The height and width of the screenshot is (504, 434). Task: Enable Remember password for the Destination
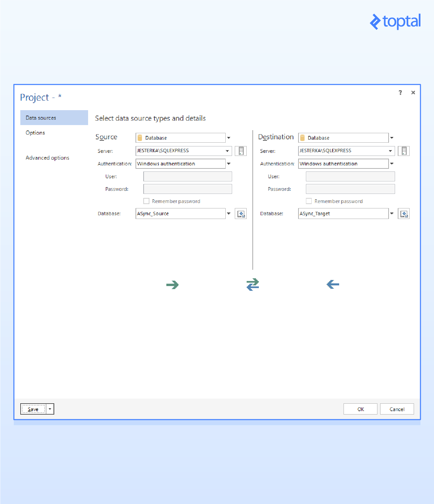pos(309,201)
